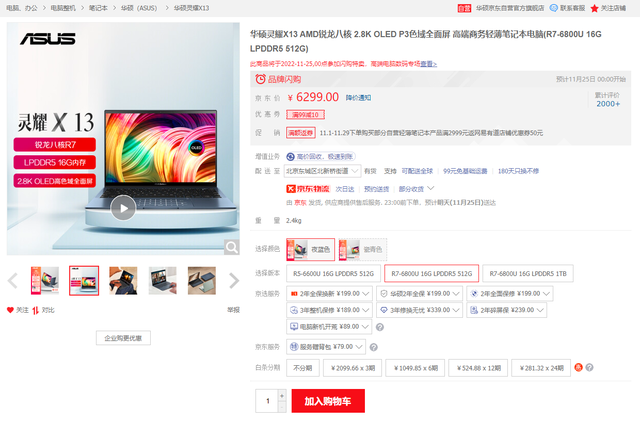Click the 加入购物车 add to cart button
The width and height of the screenshot is (640, 422).
click(328, 401)
